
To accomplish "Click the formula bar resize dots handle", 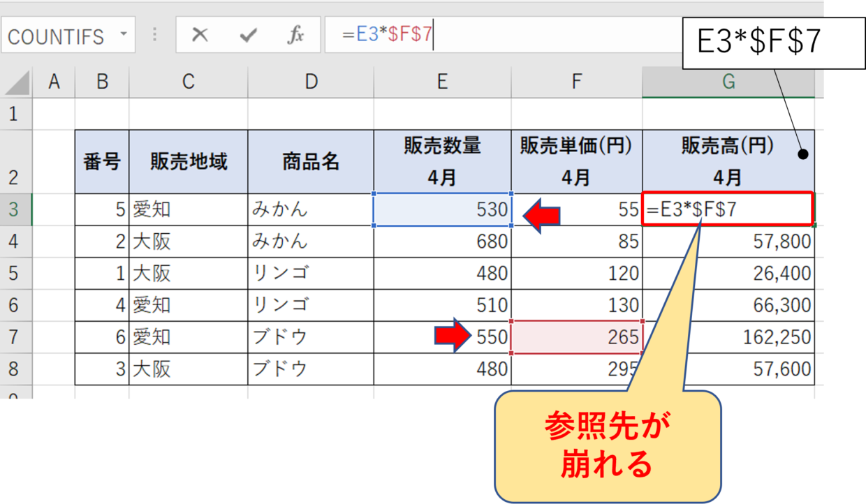I will click(154, 36).
